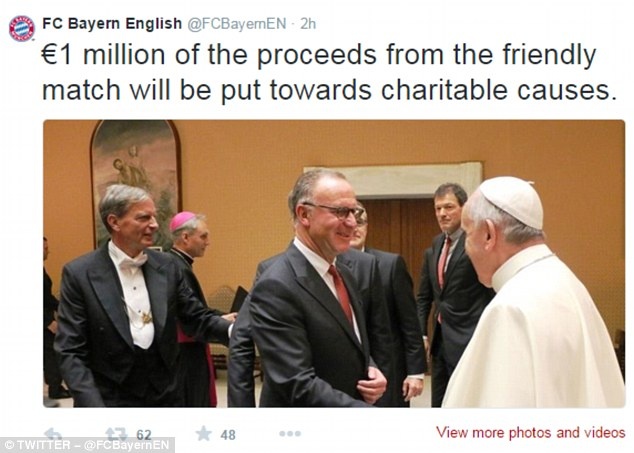Open the FC Bayern English profile name
The image size is (634, 453).
tap(112, 23)
